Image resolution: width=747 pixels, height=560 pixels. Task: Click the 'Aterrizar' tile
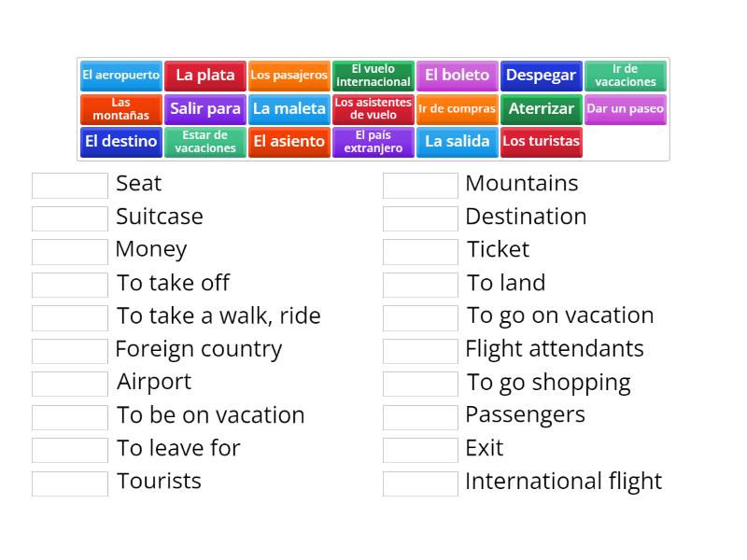541,109
